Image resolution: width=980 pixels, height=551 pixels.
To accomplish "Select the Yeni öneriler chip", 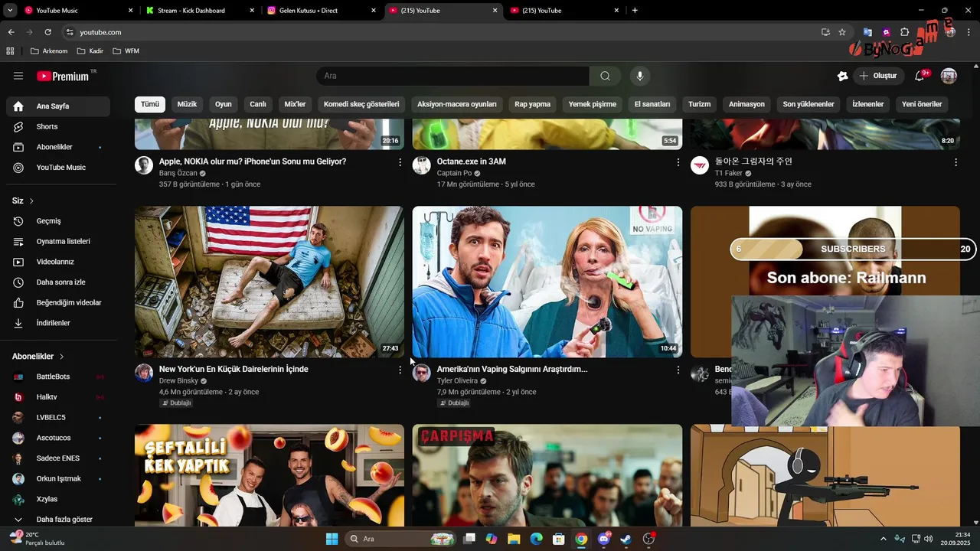I will [922, 104].
